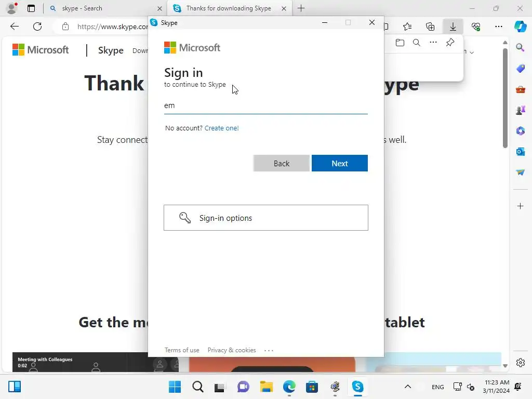Click the Microsoft logo on the webpage
This screenshot has height=399, width=532.
click(41, 50)
